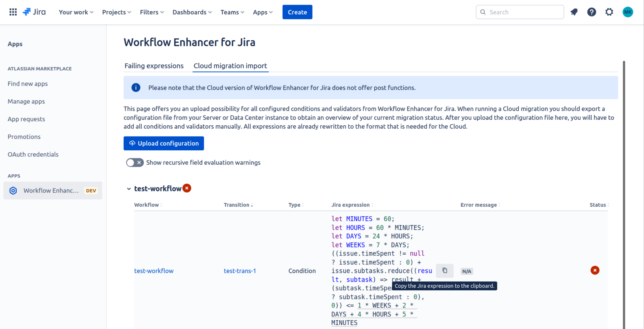
Task: Toggle Show recursive field evaluation warnings
Action: click(135, 162)
